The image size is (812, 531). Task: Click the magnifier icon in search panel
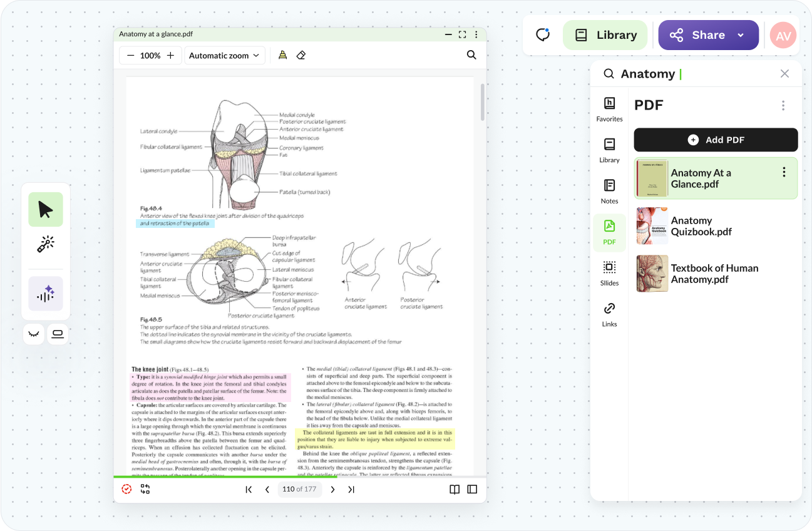[x=609, y=74]
